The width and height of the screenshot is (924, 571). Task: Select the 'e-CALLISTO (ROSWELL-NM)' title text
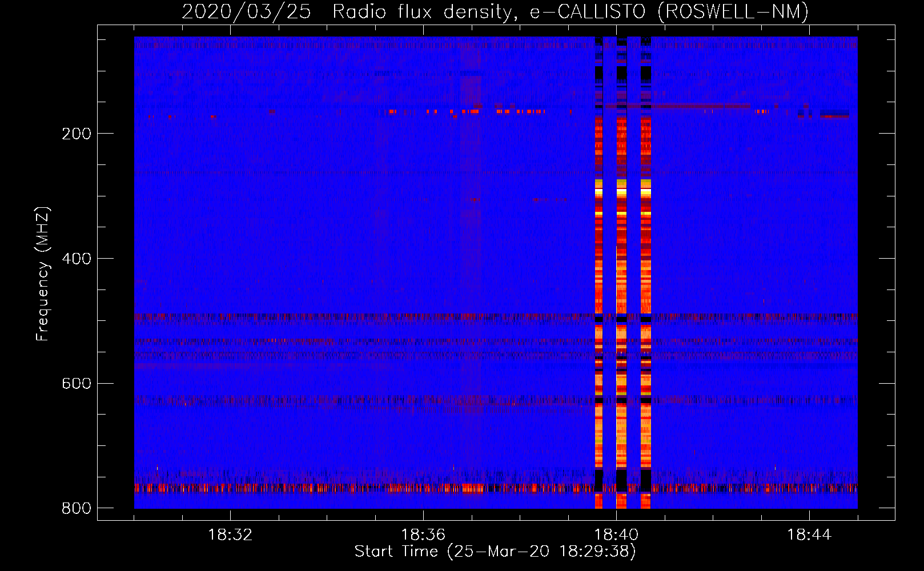pos(669,11)
